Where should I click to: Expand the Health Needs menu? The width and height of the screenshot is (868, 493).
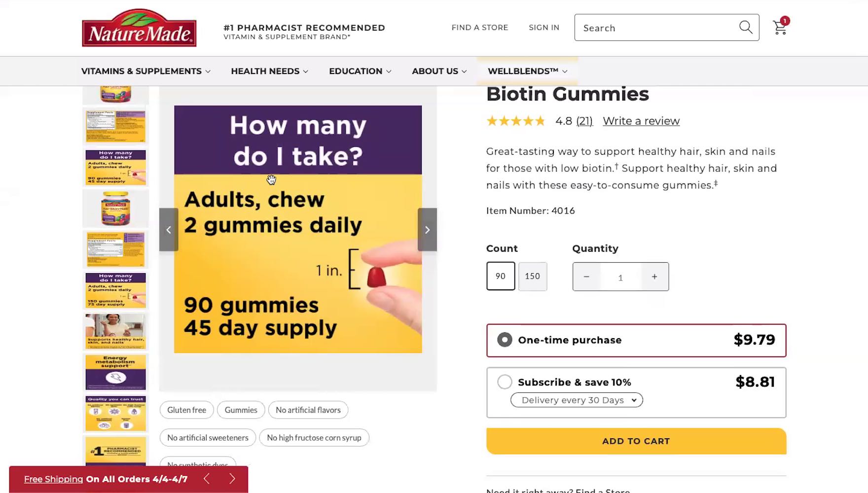coord(269,71)
